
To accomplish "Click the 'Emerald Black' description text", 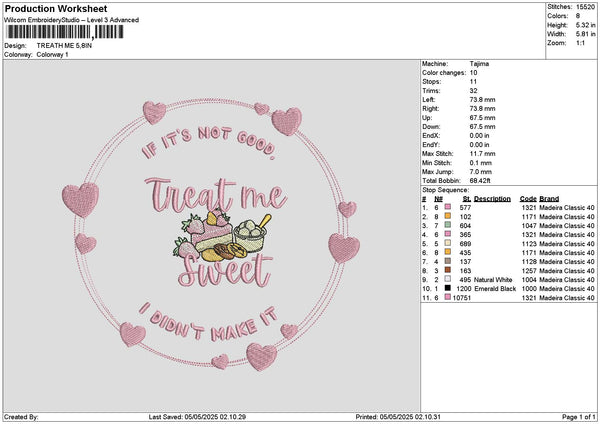I will (495, 289).
